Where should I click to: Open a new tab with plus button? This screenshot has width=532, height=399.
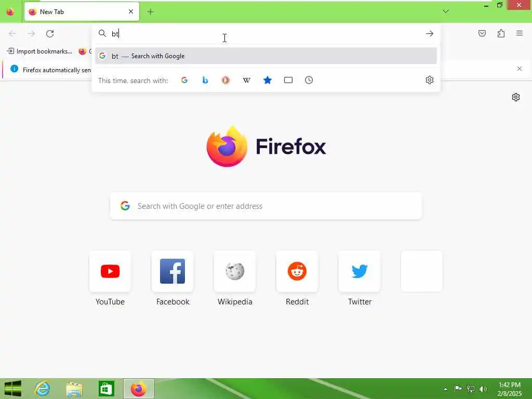tap(150, 12)
